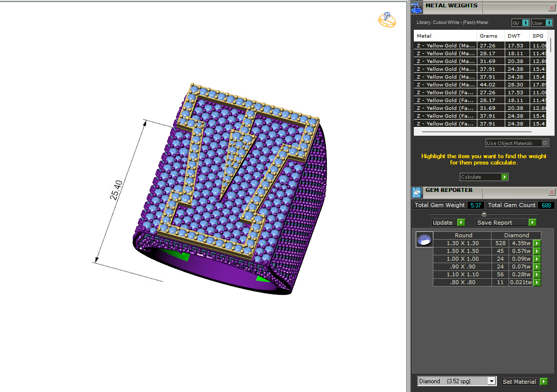Screen dimensions: 557x392
Task: Close the Gem Reporter panel
Action: coord(552,192)
